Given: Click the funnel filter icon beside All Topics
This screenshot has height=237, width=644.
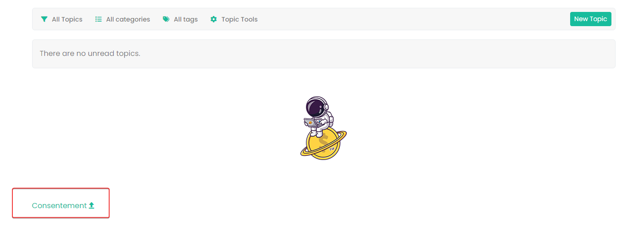Looking at the screenshot, I should pyautogui.click(x=44, y=19).
